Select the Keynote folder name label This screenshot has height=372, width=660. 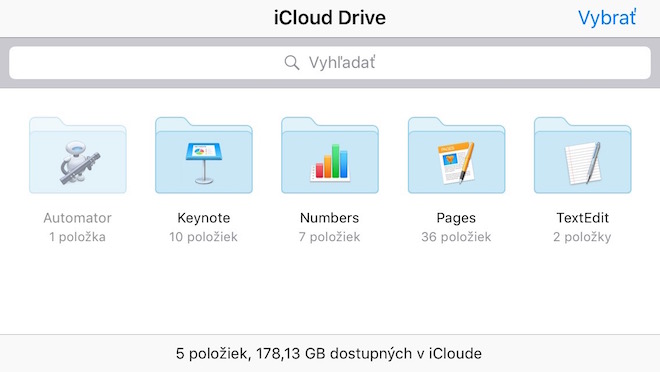204,218
